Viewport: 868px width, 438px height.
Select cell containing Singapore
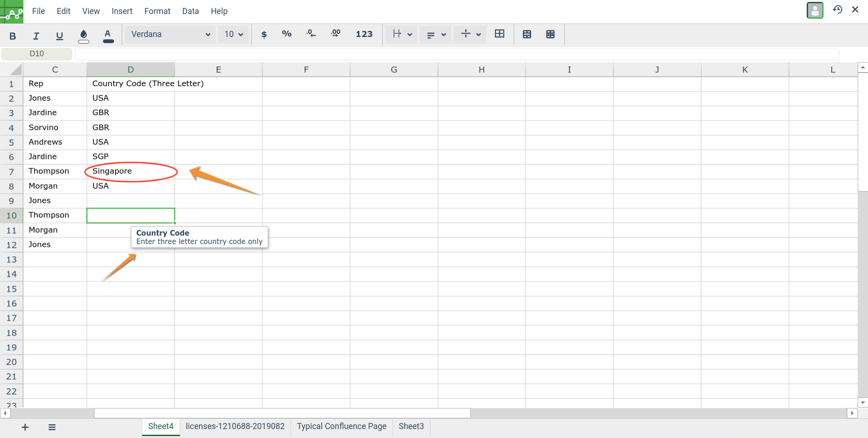[x=131, y=171]
